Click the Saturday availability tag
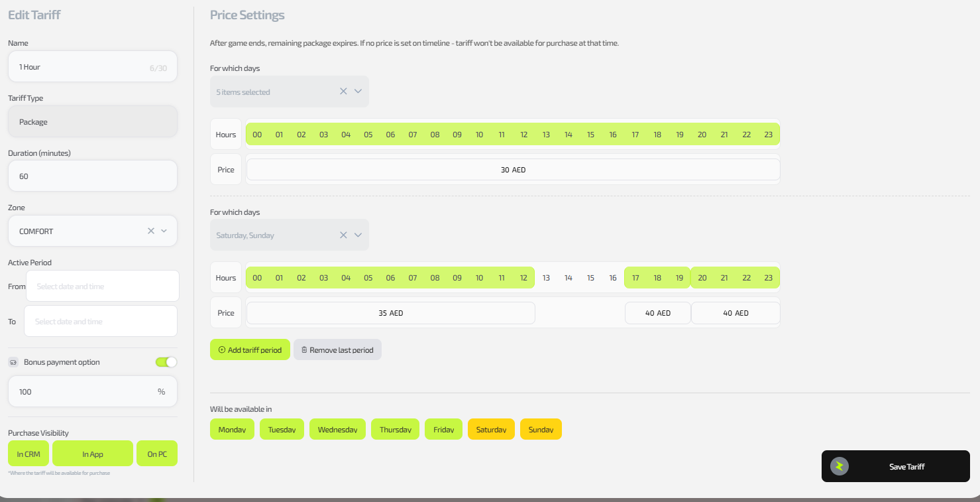Screen dimensions: 980x502 [x=491, y=429]
